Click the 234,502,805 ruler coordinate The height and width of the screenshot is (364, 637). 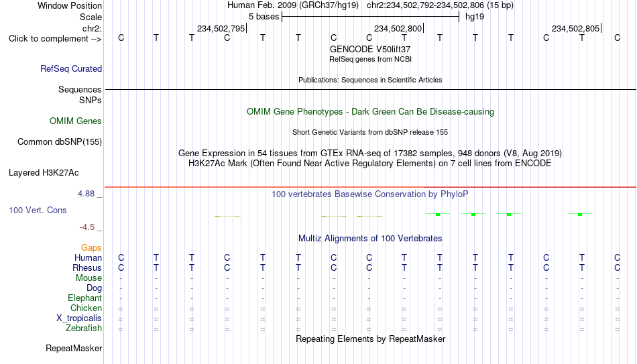click(575, 28)
